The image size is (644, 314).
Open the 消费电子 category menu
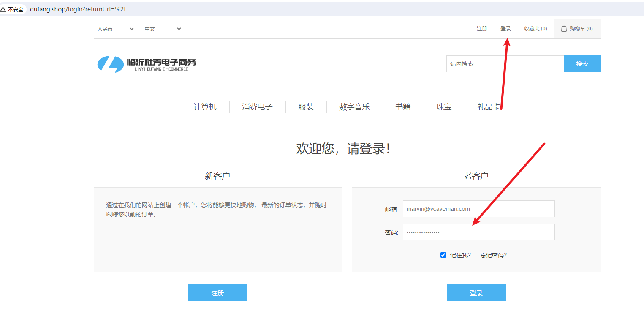257,107
